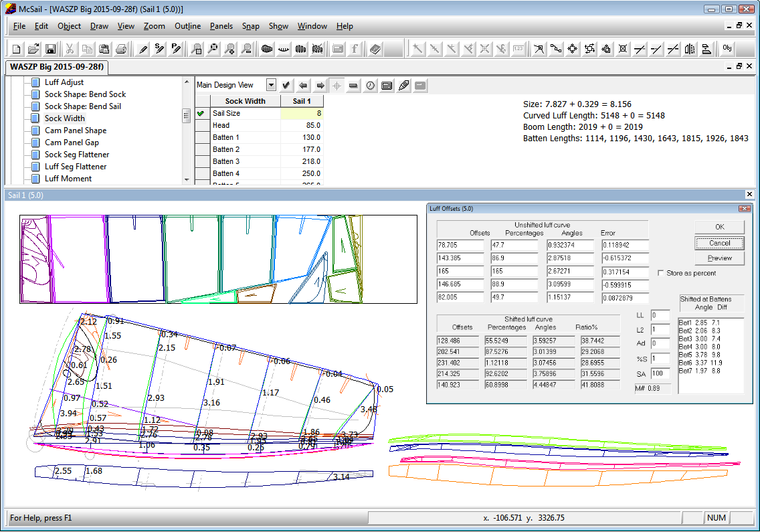Open the Snap menu
The image size is (760, 532).
tap(251, 26)
